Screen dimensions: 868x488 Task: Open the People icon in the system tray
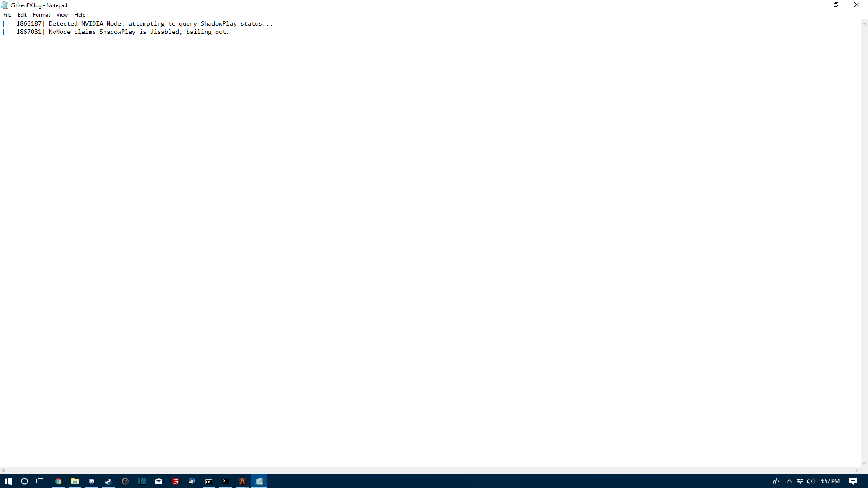pyautogui.click(x=776, y=481)
